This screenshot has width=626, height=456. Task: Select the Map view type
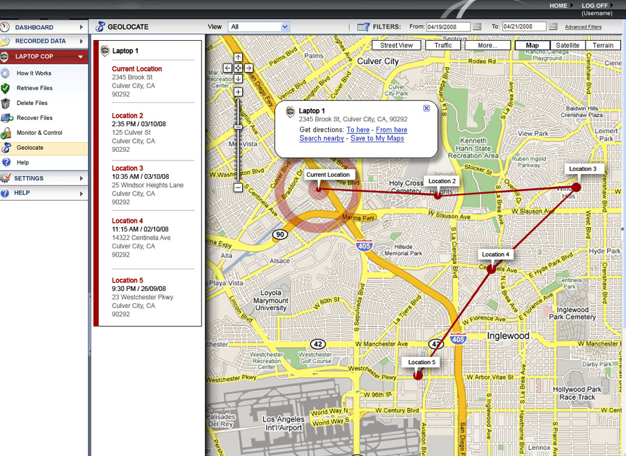pyautogui.click(x=532, y=45)
